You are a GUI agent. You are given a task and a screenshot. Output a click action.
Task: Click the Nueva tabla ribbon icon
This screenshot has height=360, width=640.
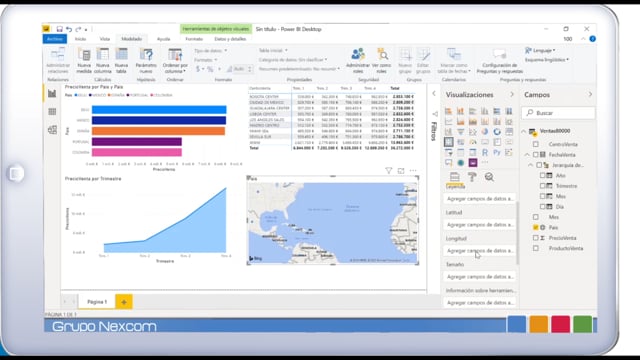(x=121, y=60)
